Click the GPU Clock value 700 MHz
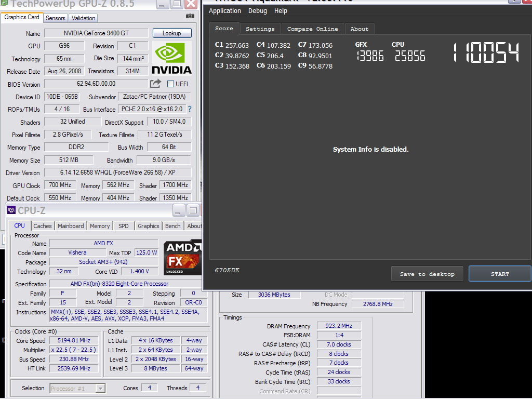 pyautogui.click(x=60, y=185)
